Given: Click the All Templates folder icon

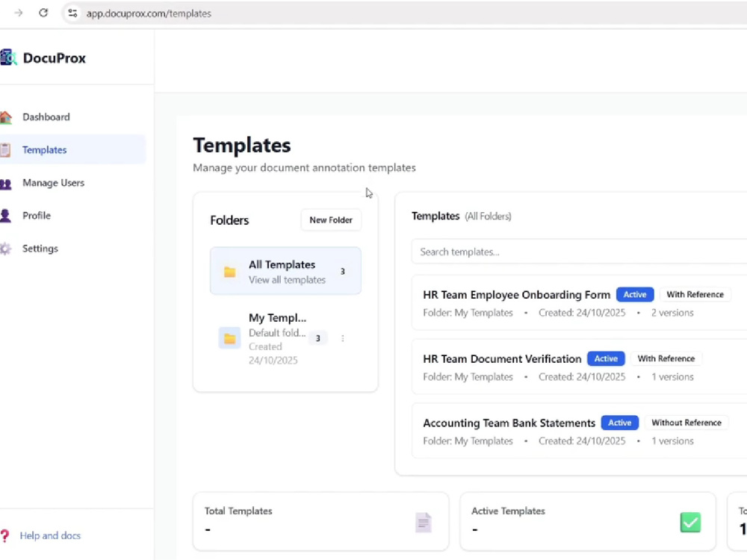Looking at the screenshot, I should (x=229, y=272).
